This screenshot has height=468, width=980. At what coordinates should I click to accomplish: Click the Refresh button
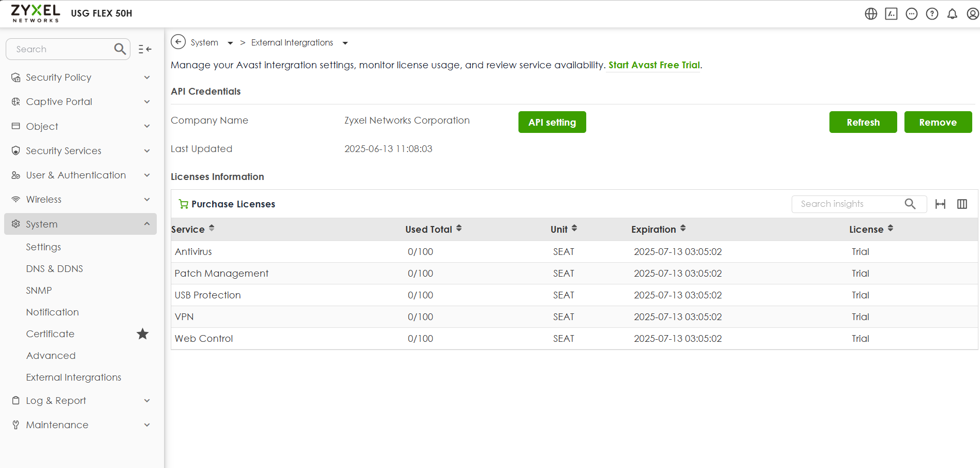(x=863, y=122)
